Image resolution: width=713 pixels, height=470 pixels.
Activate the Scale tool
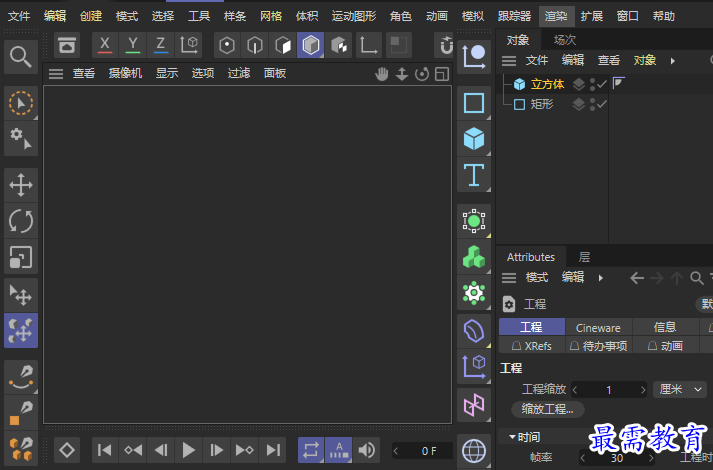click(x=20, y=257)
